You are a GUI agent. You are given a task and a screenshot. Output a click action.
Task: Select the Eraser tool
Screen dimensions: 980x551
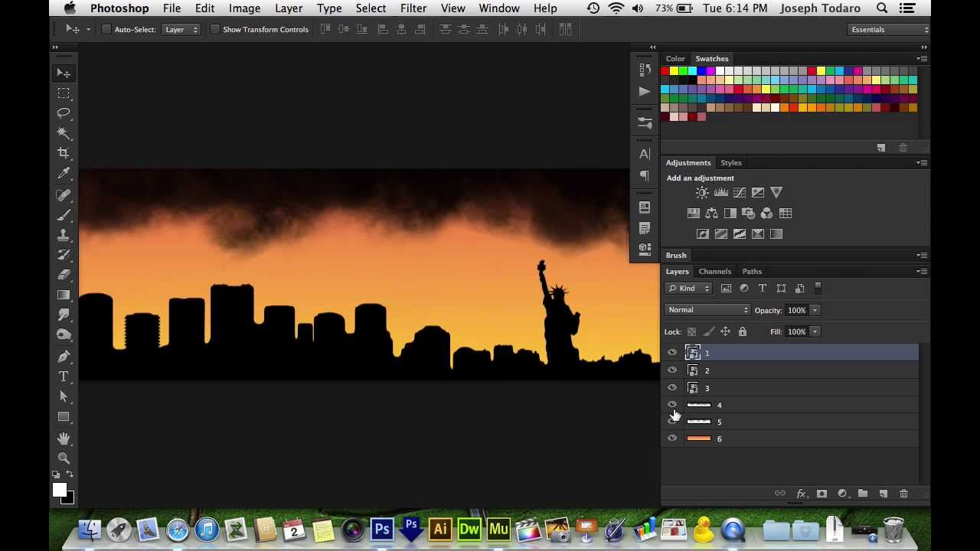64,275
